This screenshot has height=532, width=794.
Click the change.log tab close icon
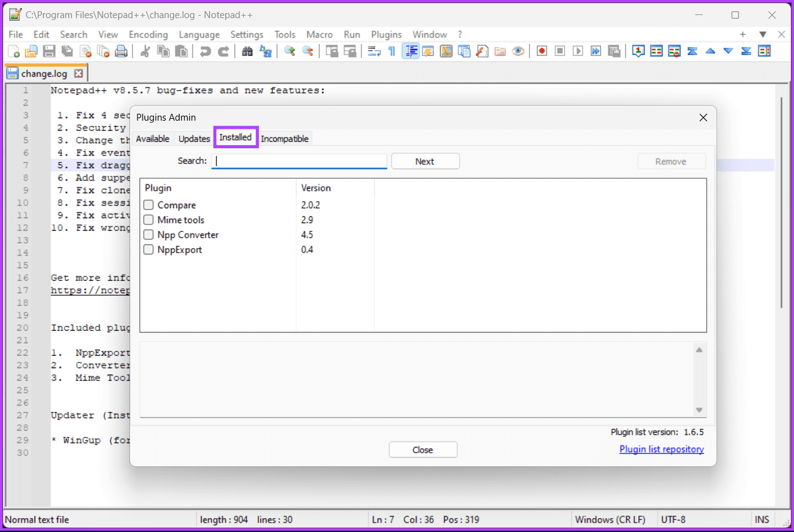78,73
